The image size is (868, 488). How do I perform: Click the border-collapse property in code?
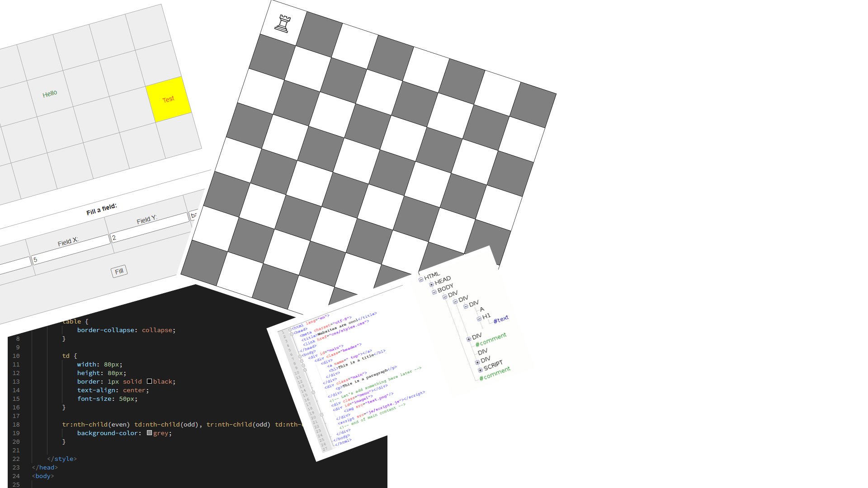(x=105, y=330)
